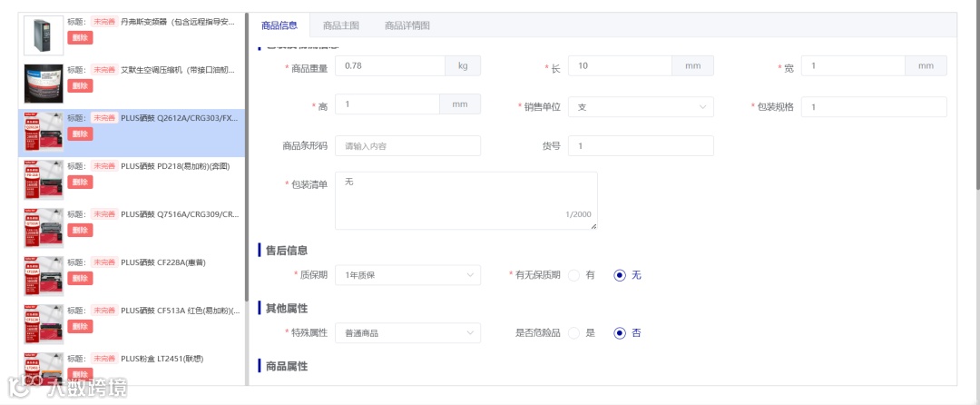The height and width of the screenshot is (405, 980).
Task: Delete the PLUS硒鼓 PD218 product
Action: tap(80, 182)
